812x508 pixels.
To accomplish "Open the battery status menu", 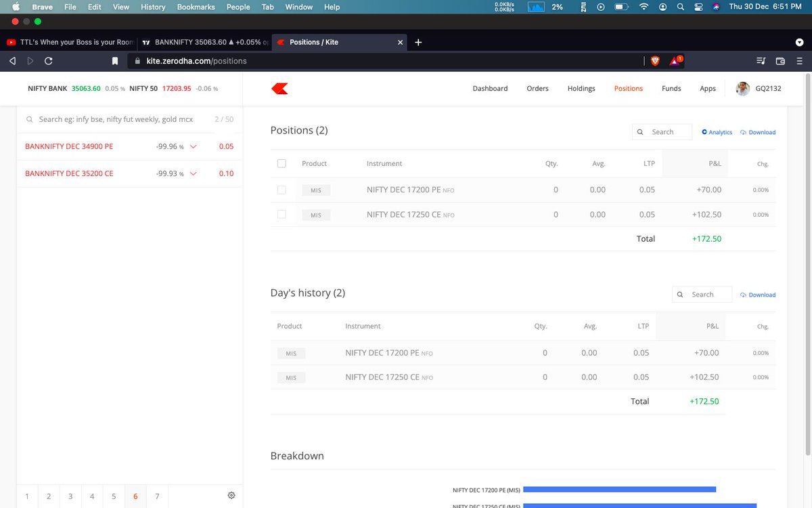I will 621,7.
